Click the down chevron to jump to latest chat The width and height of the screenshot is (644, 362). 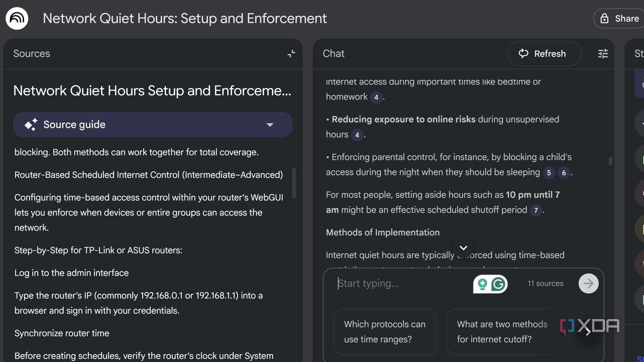(463, 247)
